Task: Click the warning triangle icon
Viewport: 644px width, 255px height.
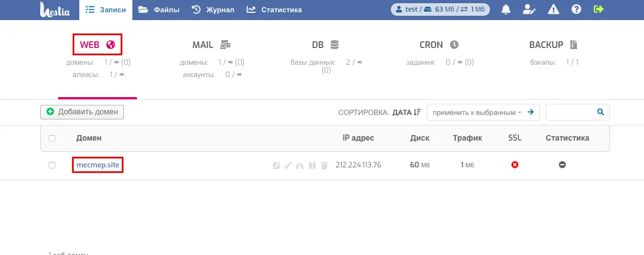Action: click(553, 9)
